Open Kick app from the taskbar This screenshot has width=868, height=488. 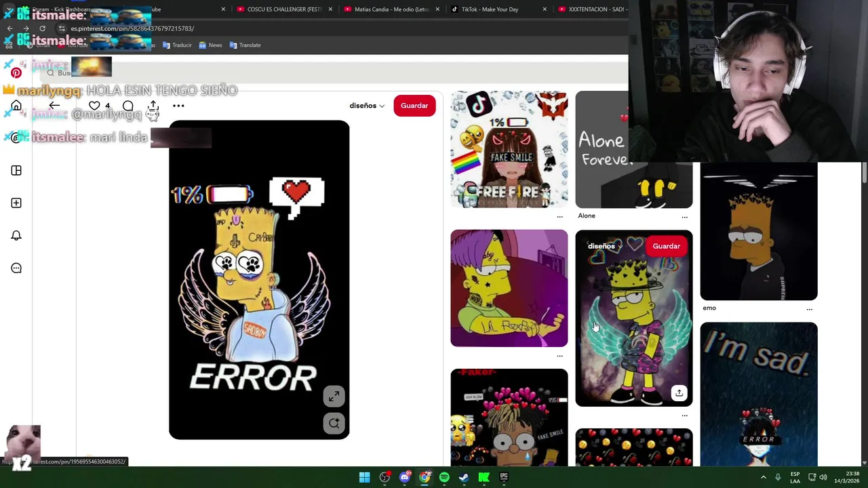(484, 477)
